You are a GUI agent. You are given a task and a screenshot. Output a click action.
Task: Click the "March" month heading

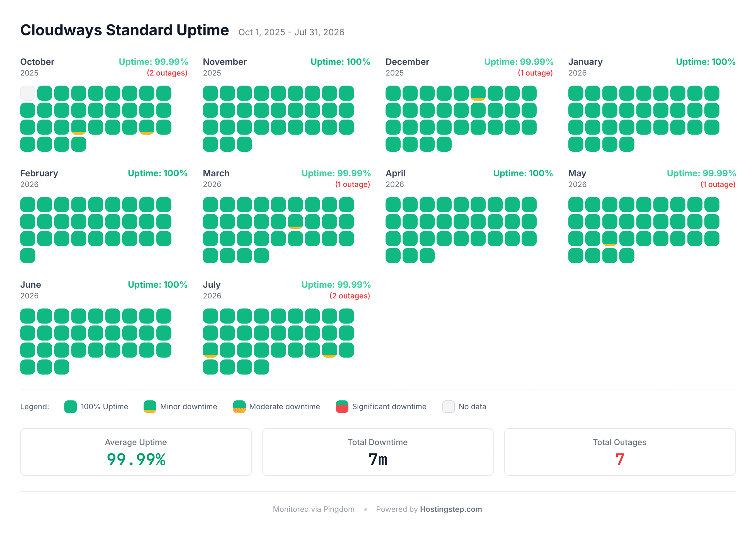[216, 173]
